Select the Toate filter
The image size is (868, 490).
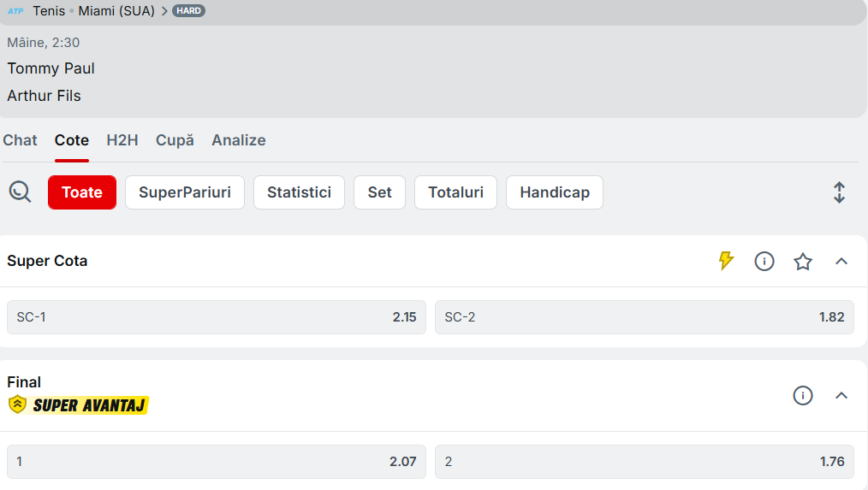[x=82, y=192]
